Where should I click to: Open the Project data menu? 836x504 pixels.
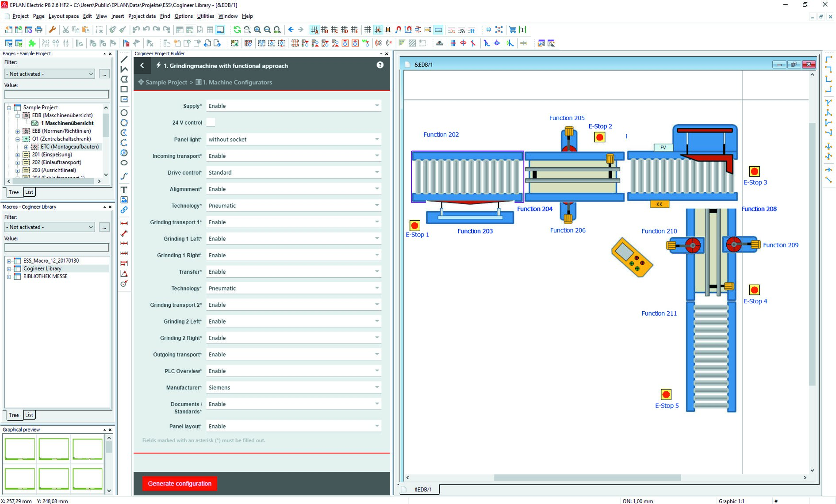pyautogui.click(x=141, y=16)
